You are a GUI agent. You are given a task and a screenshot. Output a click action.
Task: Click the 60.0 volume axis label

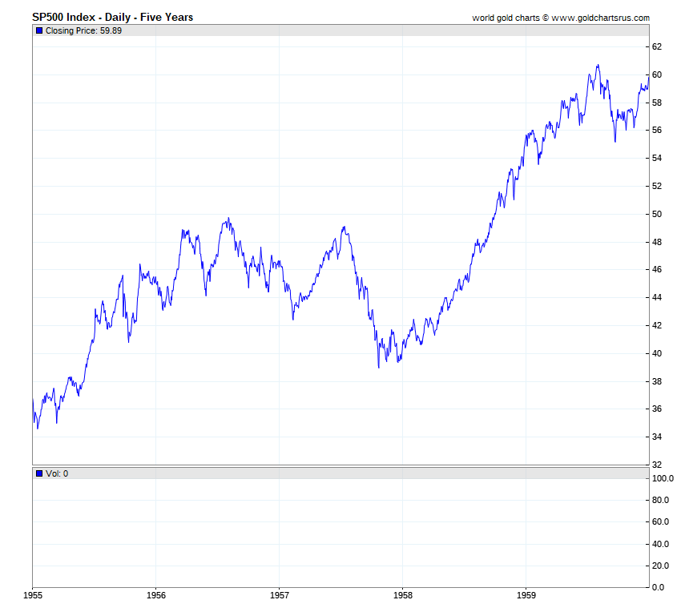661,521
